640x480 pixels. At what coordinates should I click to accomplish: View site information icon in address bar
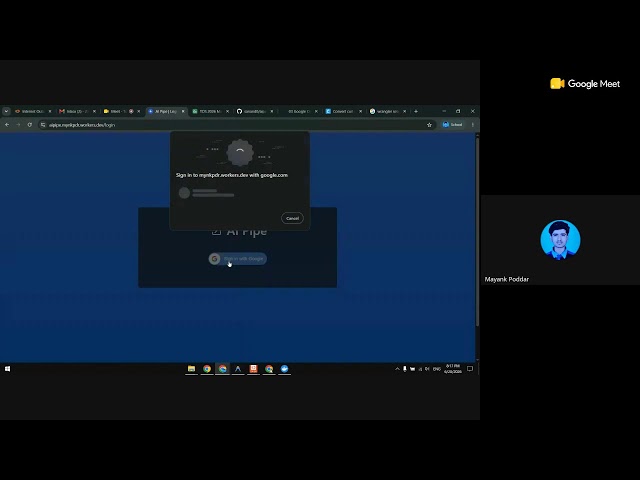43,124
